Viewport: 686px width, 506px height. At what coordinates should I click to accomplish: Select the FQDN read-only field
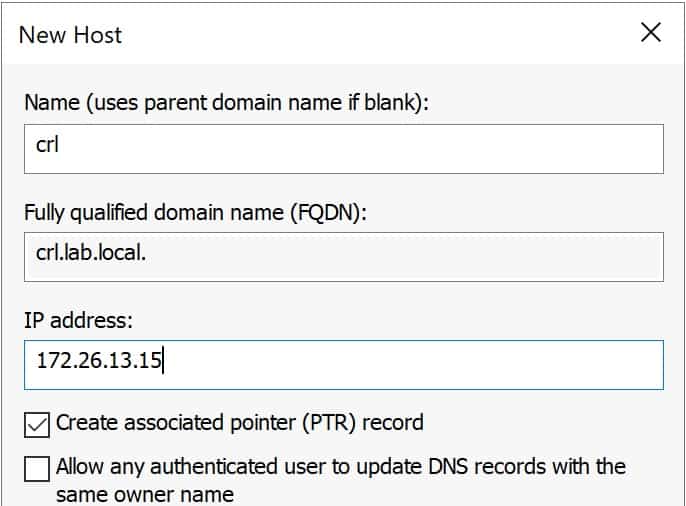(344, 257)
